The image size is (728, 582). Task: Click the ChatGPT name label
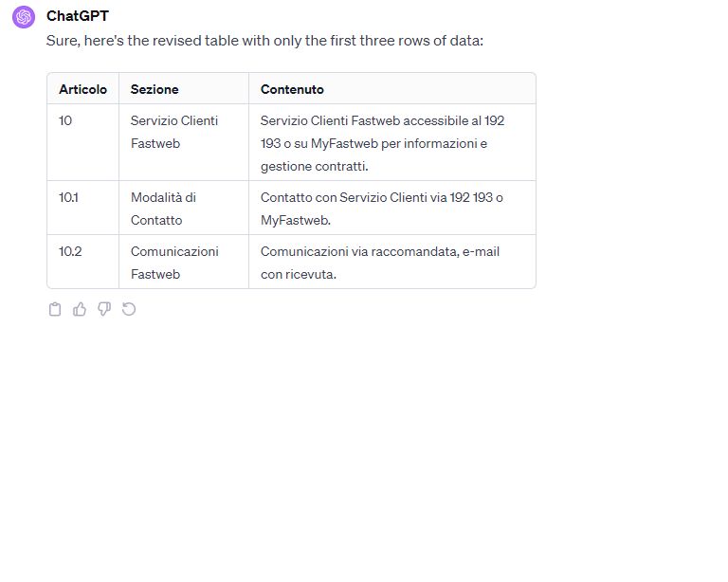[78, 16]
